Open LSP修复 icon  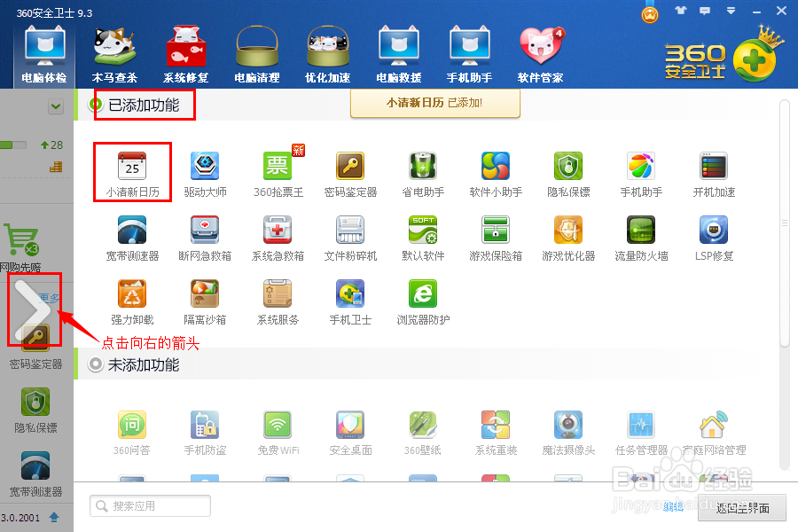pyautogui.click(x=714, y=239)
